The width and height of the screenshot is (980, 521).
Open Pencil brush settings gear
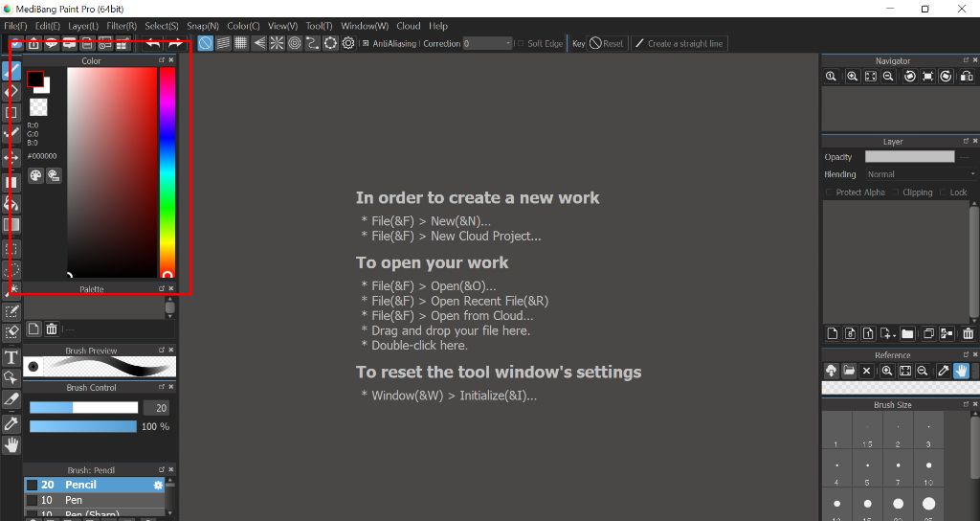point(158,485)
